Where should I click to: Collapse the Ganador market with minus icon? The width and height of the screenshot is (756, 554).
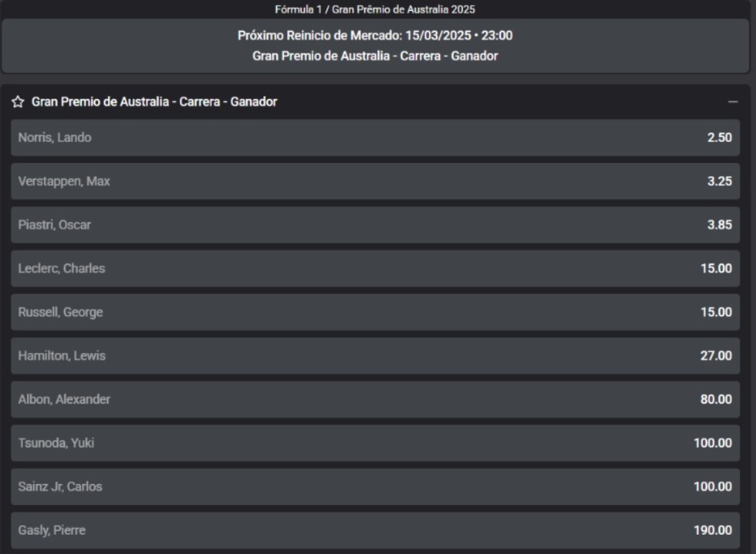tap(733, 101)
